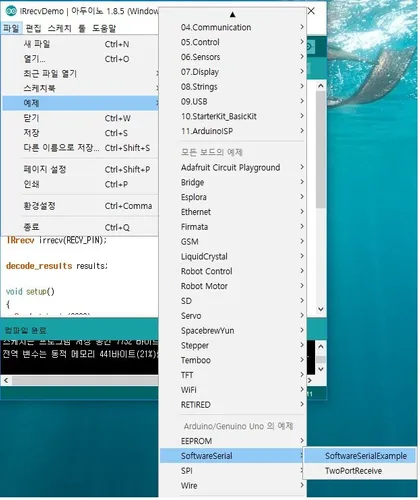Open Servo library examples
420x500 pixels.
[x=233, y=316]
